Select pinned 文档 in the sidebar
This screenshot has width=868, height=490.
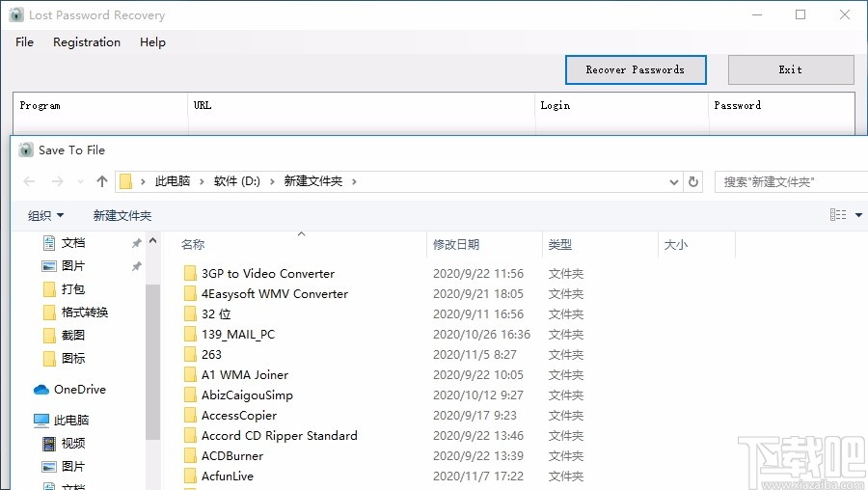coord(73,242)
